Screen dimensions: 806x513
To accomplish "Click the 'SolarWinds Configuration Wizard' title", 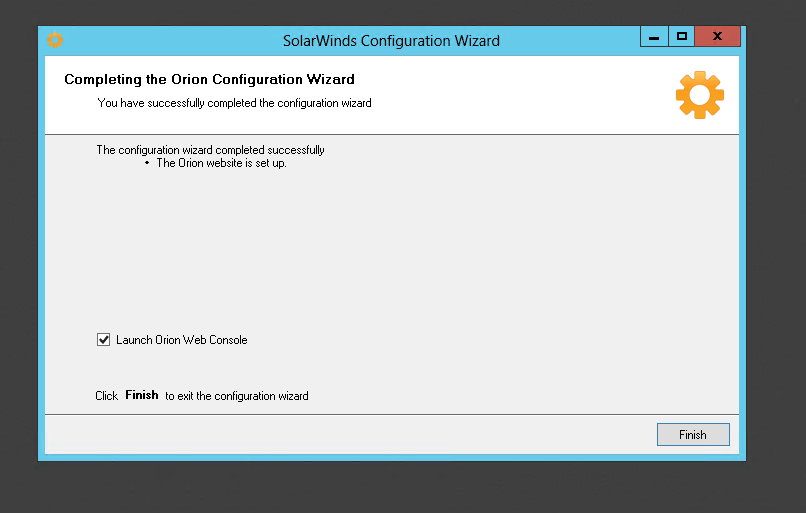I will pyautogui.click(x=391, y=41).
